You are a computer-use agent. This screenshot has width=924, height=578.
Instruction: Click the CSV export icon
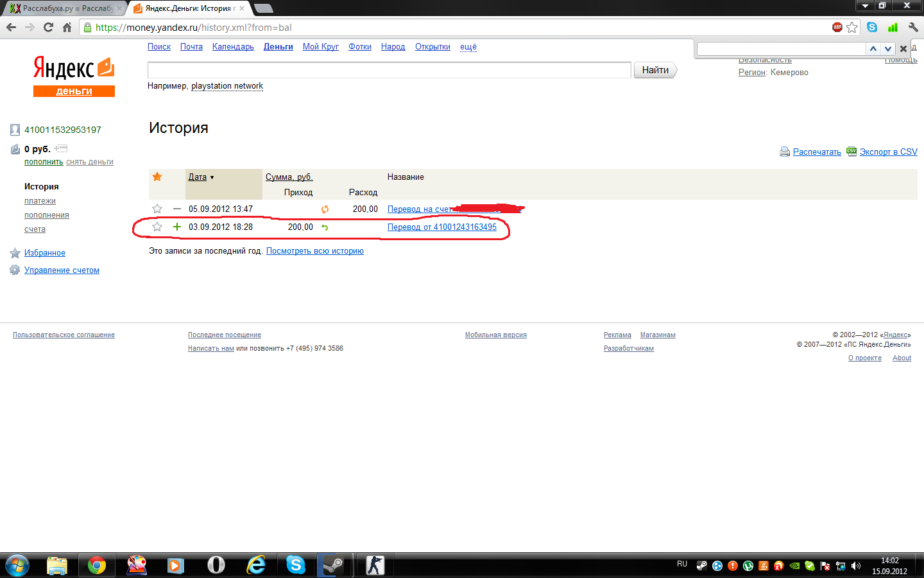point(851,152)
